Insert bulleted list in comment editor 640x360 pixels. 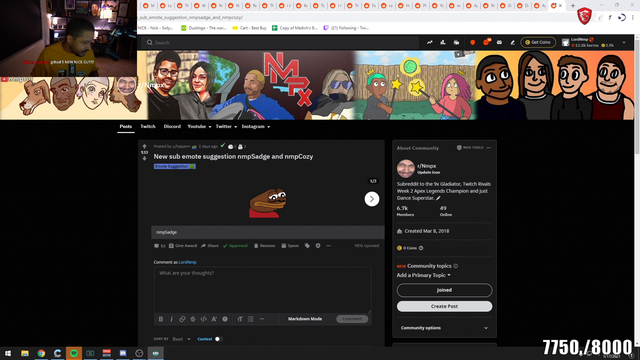tap(251, 319)
